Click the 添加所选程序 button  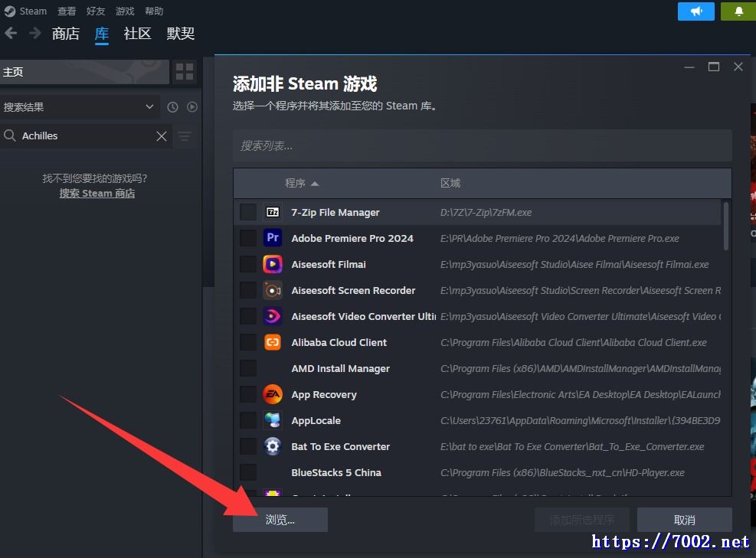point(582,520)
